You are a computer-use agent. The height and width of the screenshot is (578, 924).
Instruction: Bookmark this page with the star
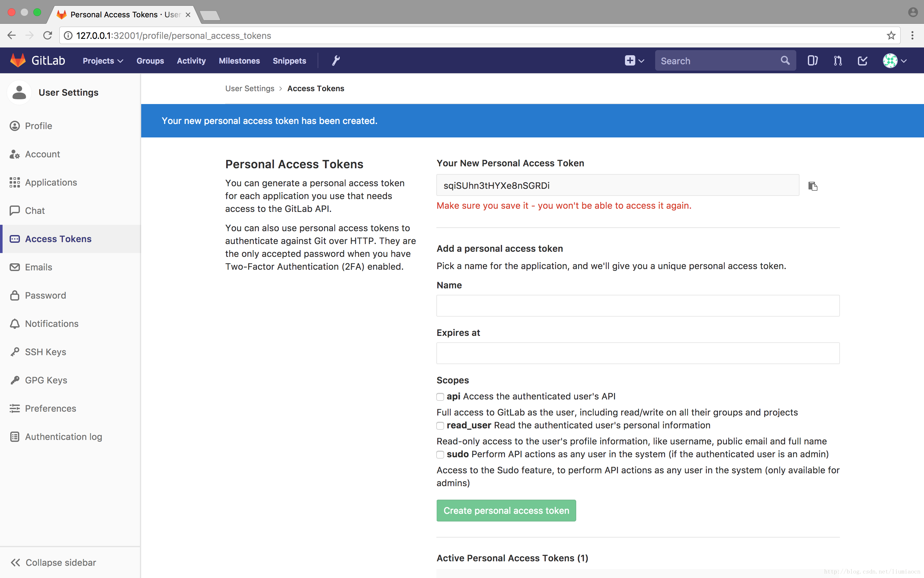click(891, 36)
